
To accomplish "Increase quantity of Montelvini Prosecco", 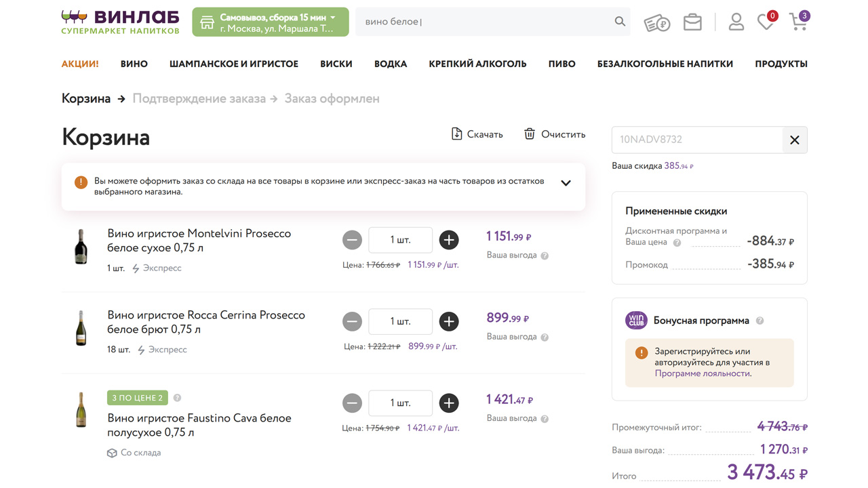I will point(449,240).
